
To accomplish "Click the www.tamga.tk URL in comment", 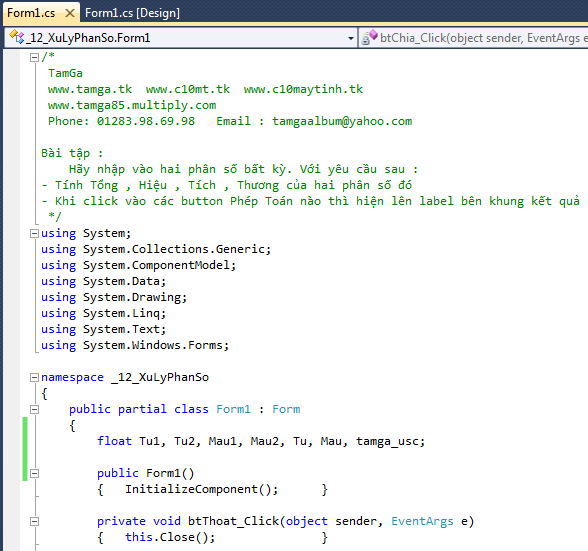I will tap(90, 89).
